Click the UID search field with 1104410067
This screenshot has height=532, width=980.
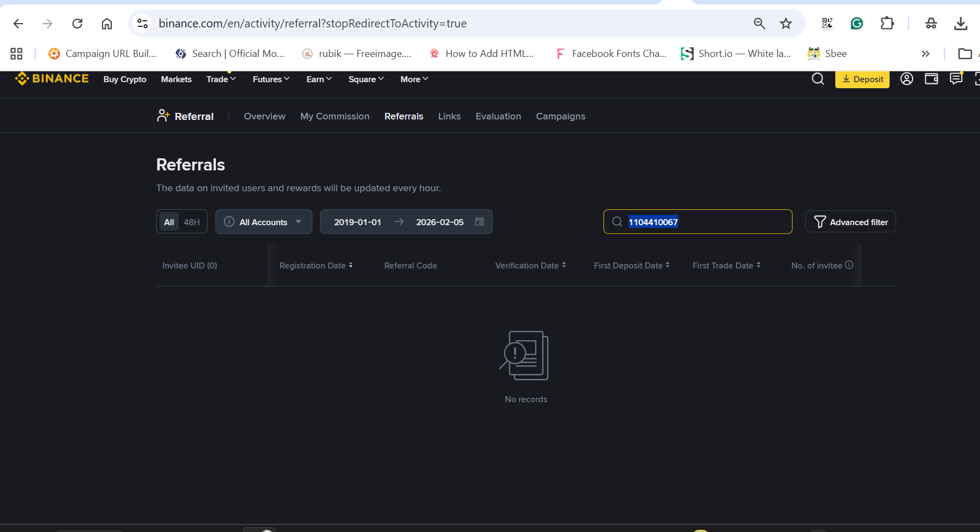(698, 222)
